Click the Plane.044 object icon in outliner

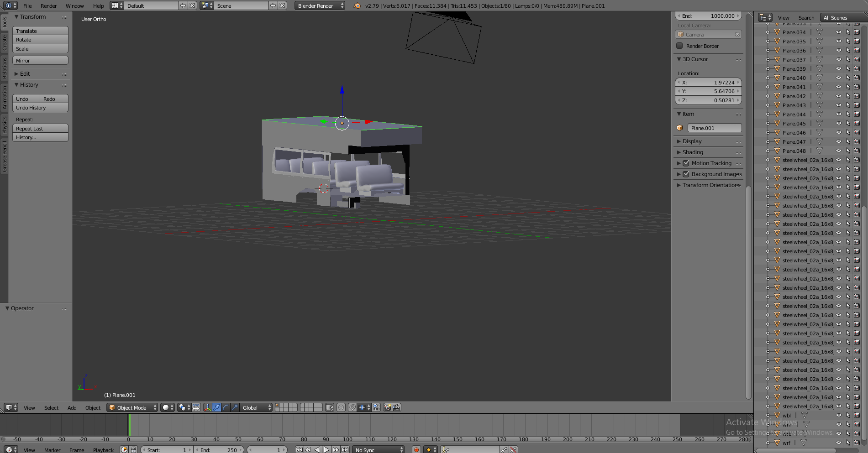[x=777, y=115]
